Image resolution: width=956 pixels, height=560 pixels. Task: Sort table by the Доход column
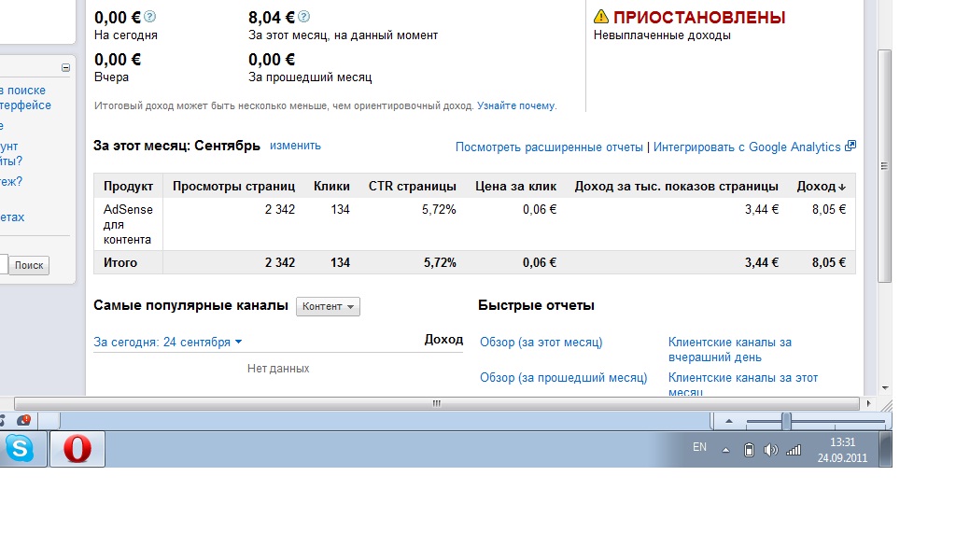(x=821, y=187)
